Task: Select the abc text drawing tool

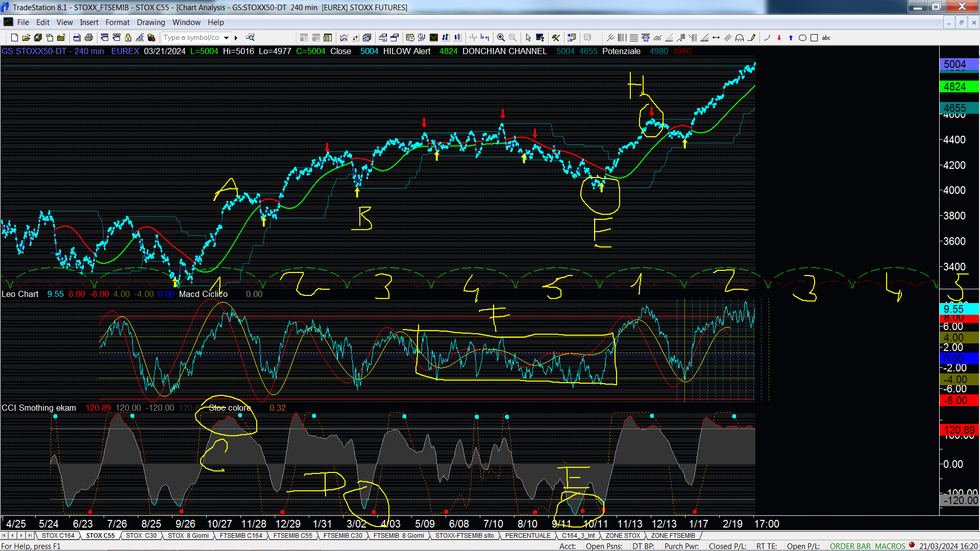Action: coord(826,38)
